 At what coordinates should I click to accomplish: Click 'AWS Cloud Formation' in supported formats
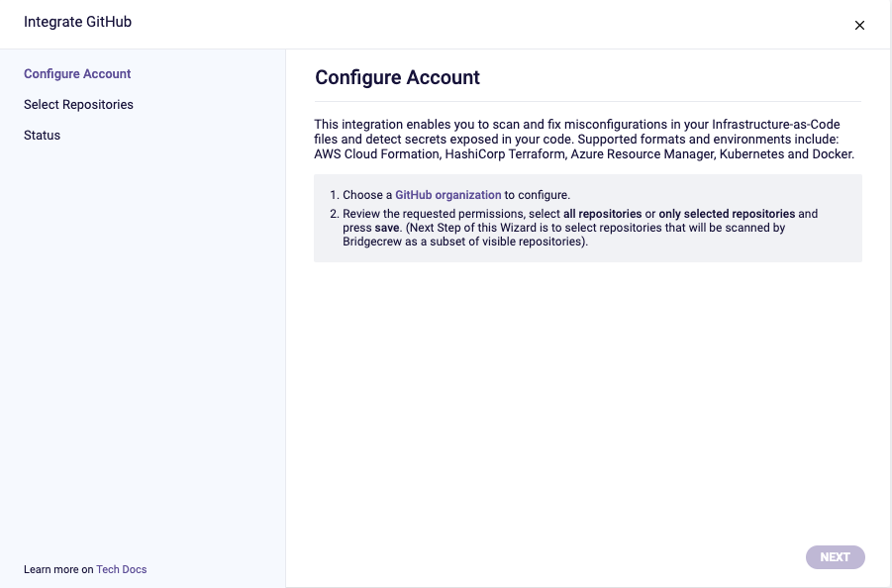[x=376, y=154]
